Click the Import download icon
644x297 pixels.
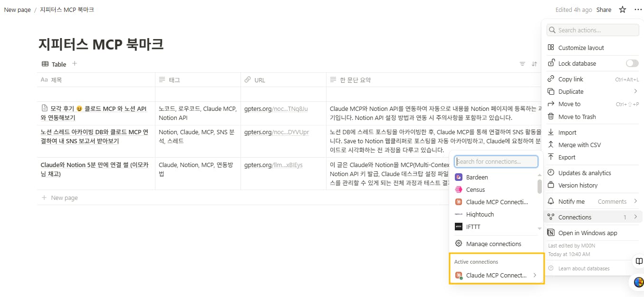[x=551, y=132]
